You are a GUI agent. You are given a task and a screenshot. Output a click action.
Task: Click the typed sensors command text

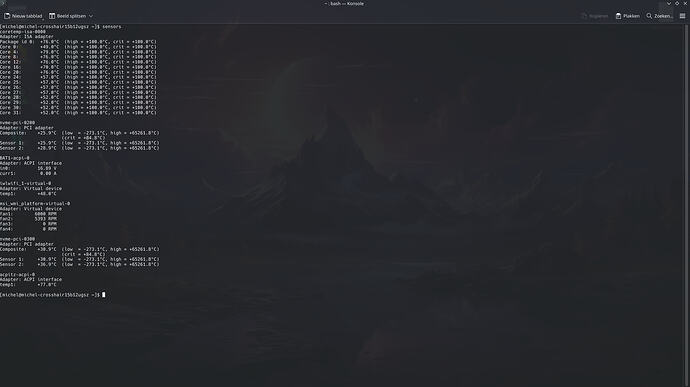click(x=112, y=26)
